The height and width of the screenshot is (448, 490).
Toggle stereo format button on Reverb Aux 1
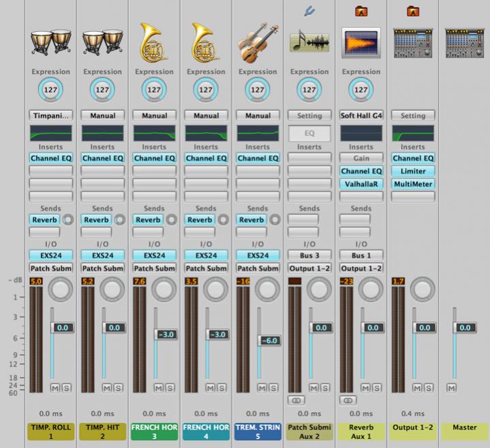(348, 400)
